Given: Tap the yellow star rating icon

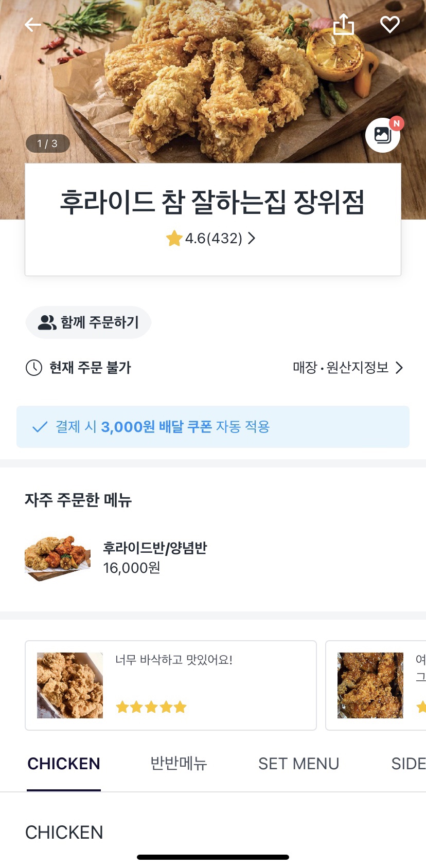Looking at the screenshot, I should (174, 239).
